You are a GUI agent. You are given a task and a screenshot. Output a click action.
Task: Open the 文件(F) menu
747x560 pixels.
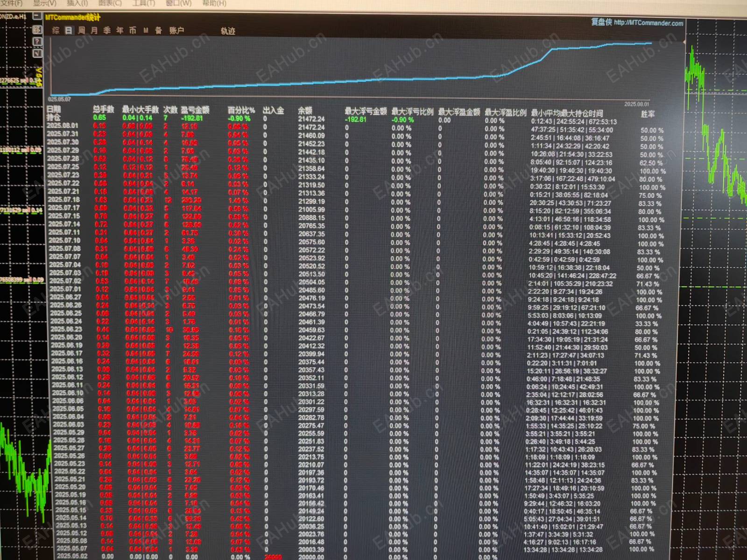click(x=11, y=3)
